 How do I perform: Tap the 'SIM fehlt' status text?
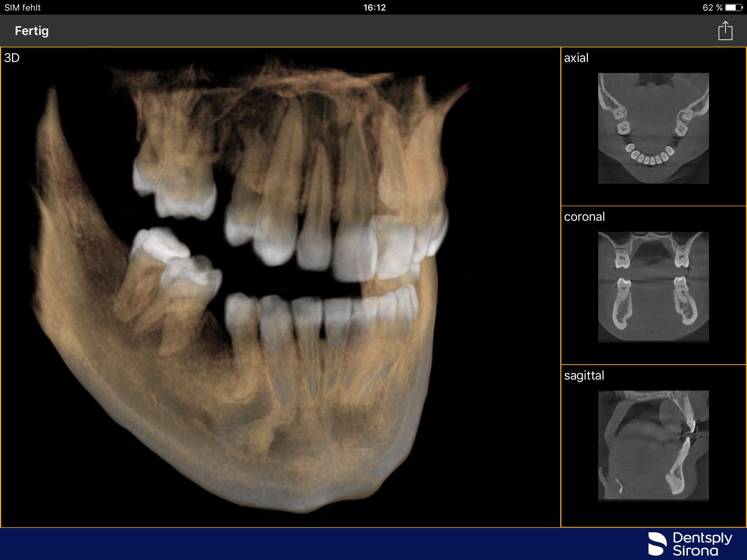click(23, 7)
